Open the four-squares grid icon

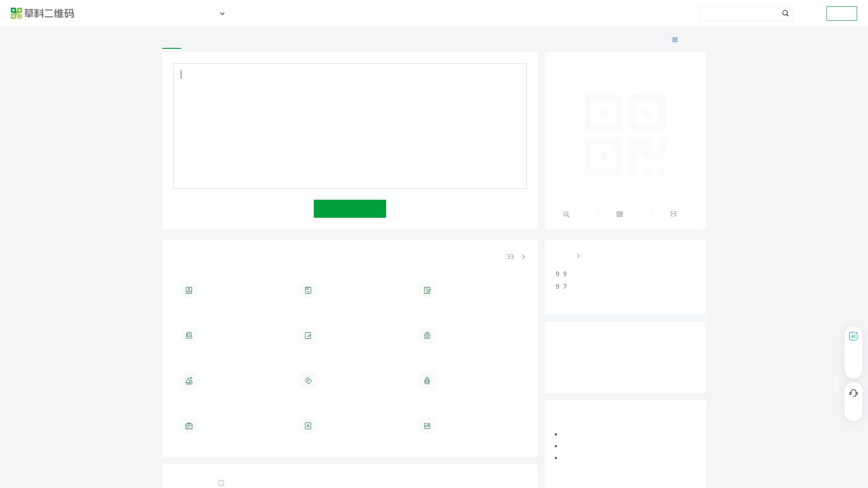(x=675, y=40)
